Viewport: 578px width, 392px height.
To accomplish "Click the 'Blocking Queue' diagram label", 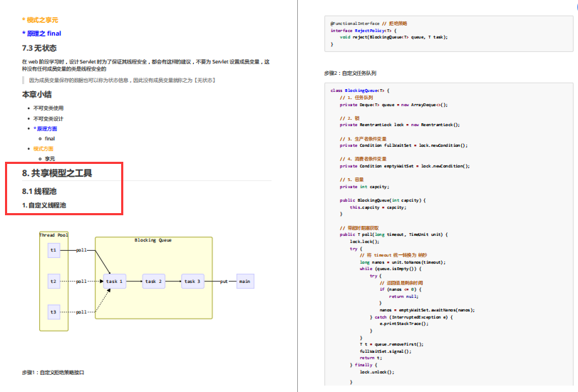I will [x=153, y=240].
